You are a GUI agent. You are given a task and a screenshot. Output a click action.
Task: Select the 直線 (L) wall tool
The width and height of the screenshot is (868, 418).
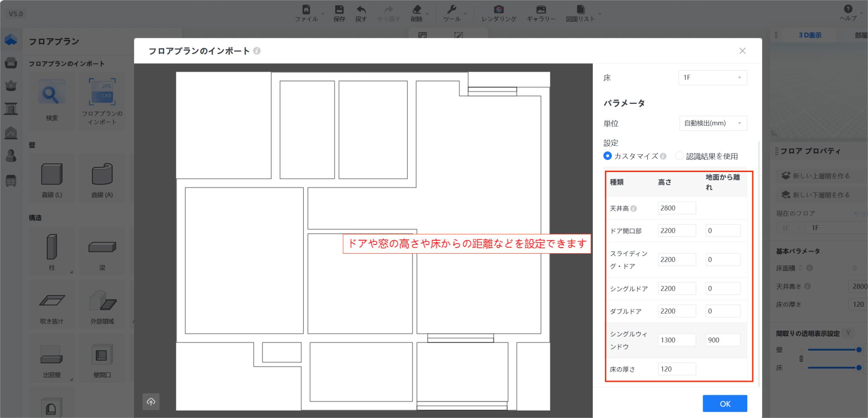tap(52, 179)
